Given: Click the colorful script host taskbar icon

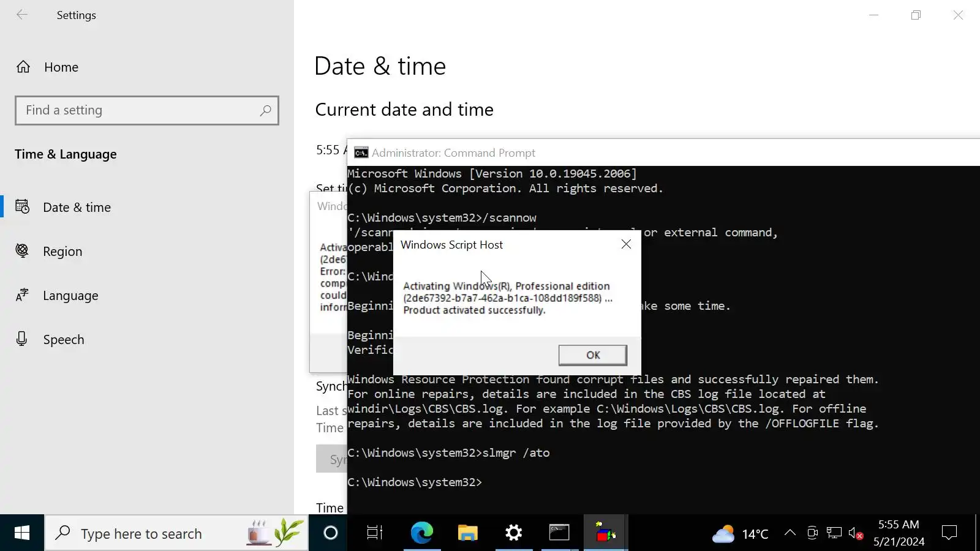Looking at the screenshot, I should [606, 533].
